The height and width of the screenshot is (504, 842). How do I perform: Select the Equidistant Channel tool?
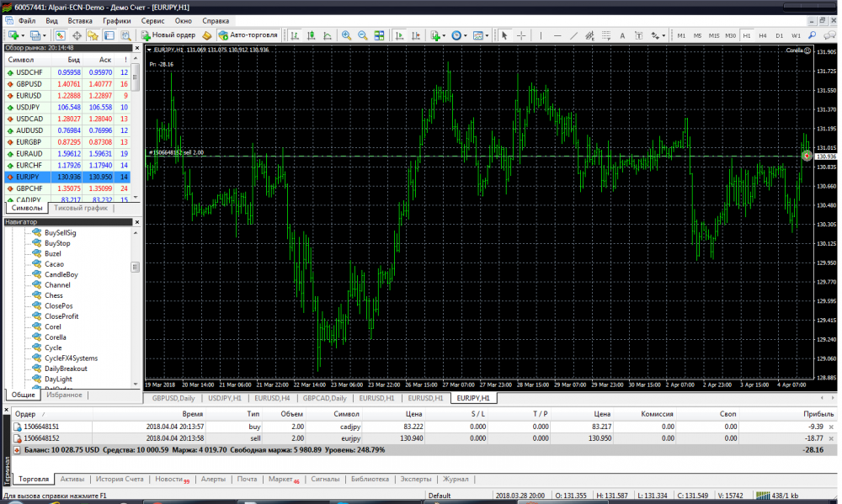[589, 35]
